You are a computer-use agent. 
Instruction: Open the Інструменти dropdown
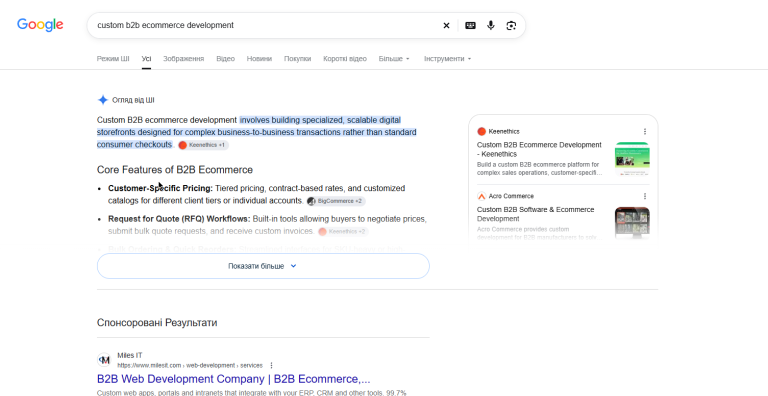(448, 59)
